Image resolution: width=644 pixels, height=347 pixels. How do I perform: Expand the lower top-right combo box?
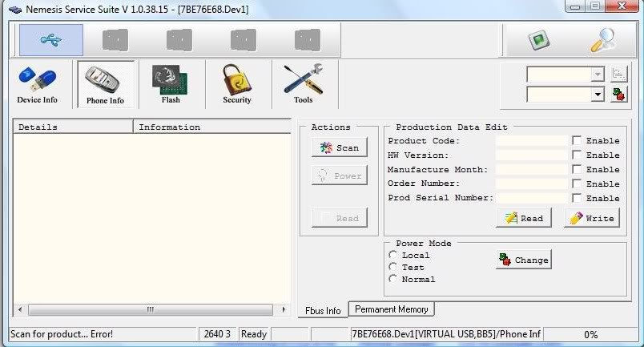coord(597,95)
